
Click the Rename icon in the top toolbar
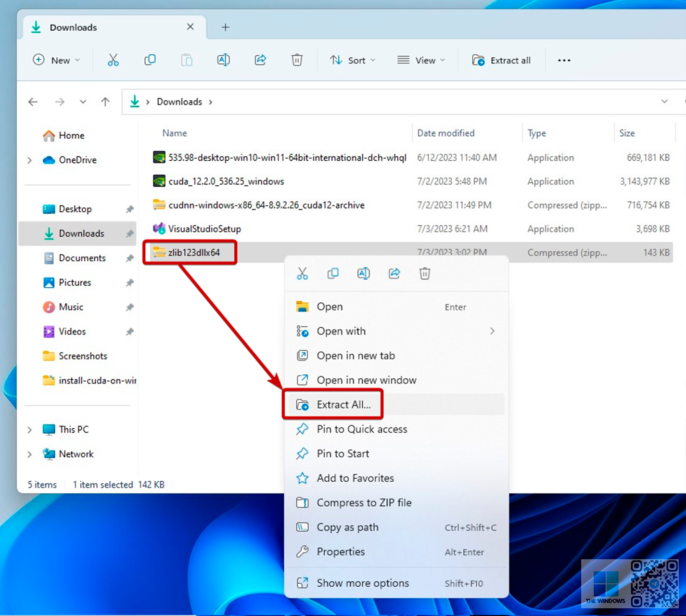pos(224,60)
